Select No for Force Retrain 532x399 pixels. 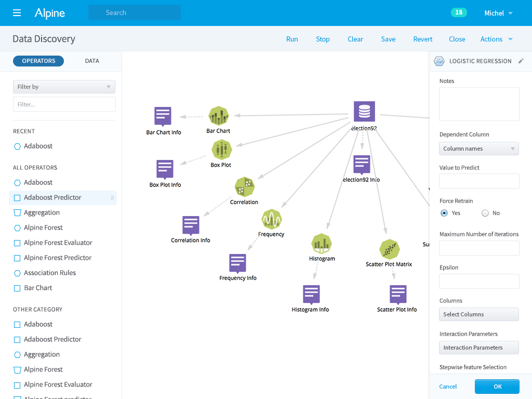point(485,213)
